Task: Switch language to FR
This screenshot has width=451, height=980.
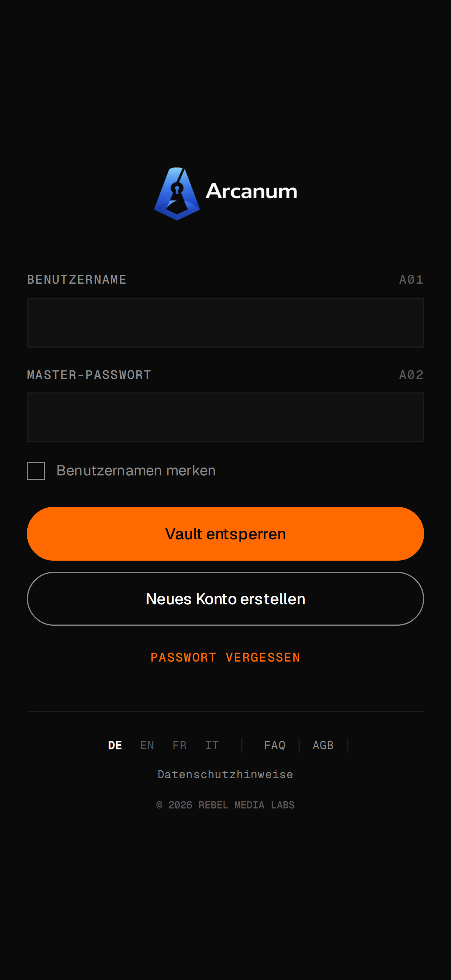Action: (x=180, y=745)
